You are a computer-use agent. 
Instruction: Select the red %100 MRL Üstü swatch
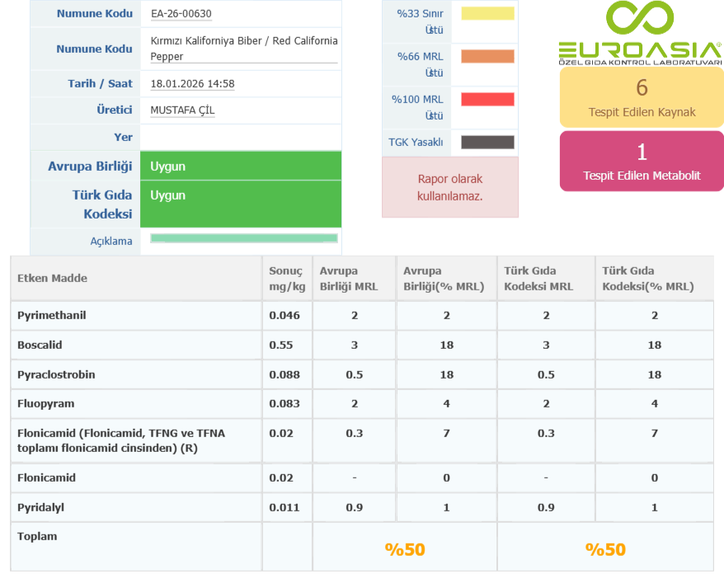(x=487, y=100)
